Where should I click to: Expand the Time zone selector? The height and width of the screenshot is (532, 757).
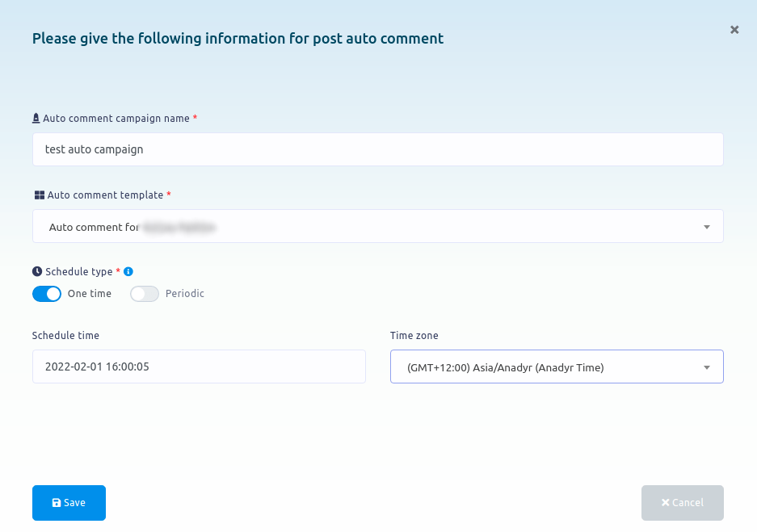tap(556, 367)
